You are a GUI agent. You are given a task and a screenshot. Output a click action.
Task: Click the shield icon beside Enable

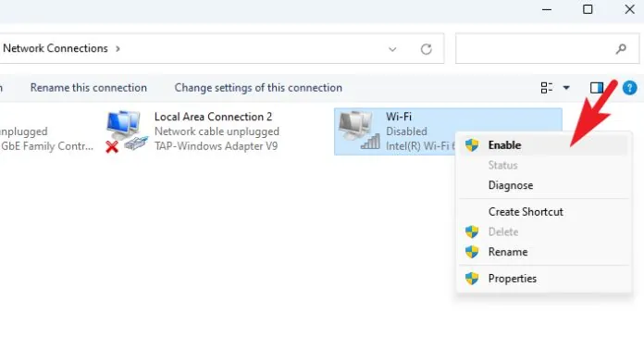point(472,145)
